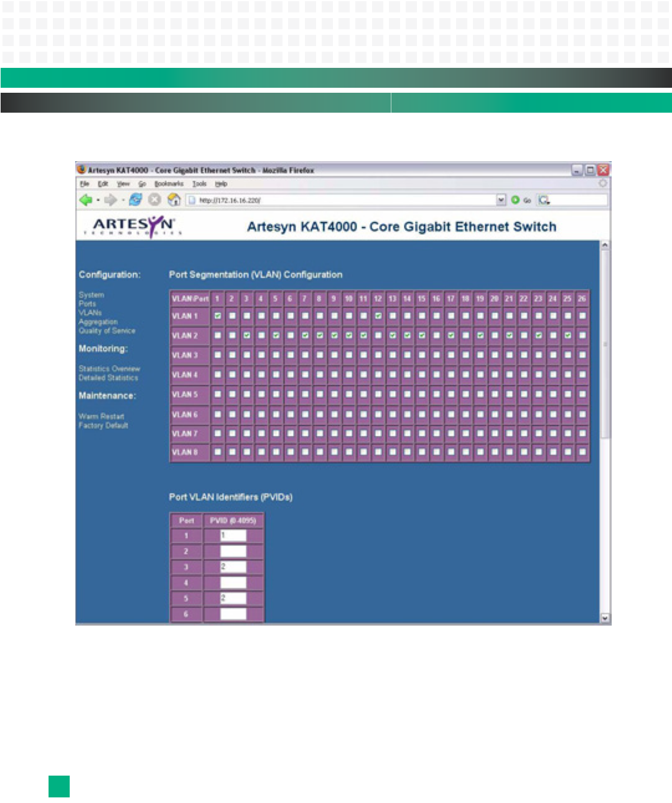Viewport: 672px width, 803px height.
Task: Open the Quality of Service link
Action: tap(107, 331)
